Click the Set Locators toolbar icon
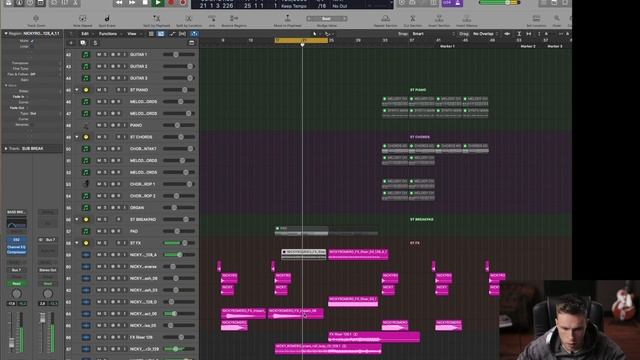640x360 pixels. (x=536, y=18)
